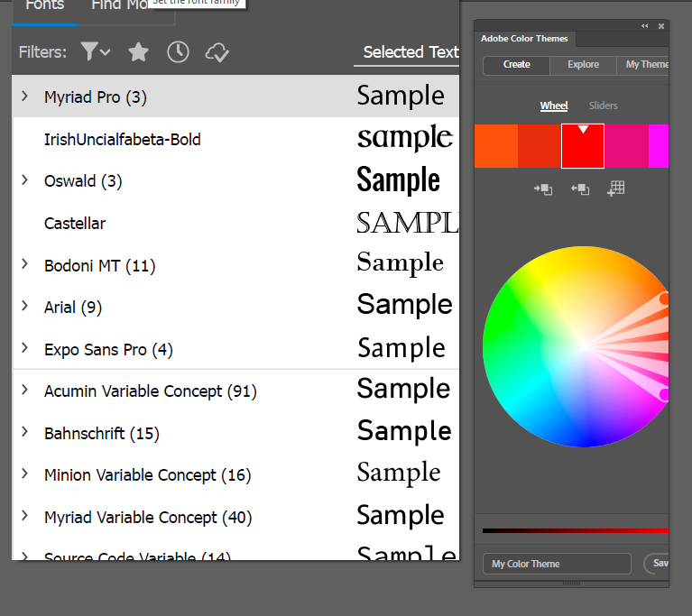This screenshot has height=616, width=692.
Task: Click the My Color Theme name field
Action: 557,564
